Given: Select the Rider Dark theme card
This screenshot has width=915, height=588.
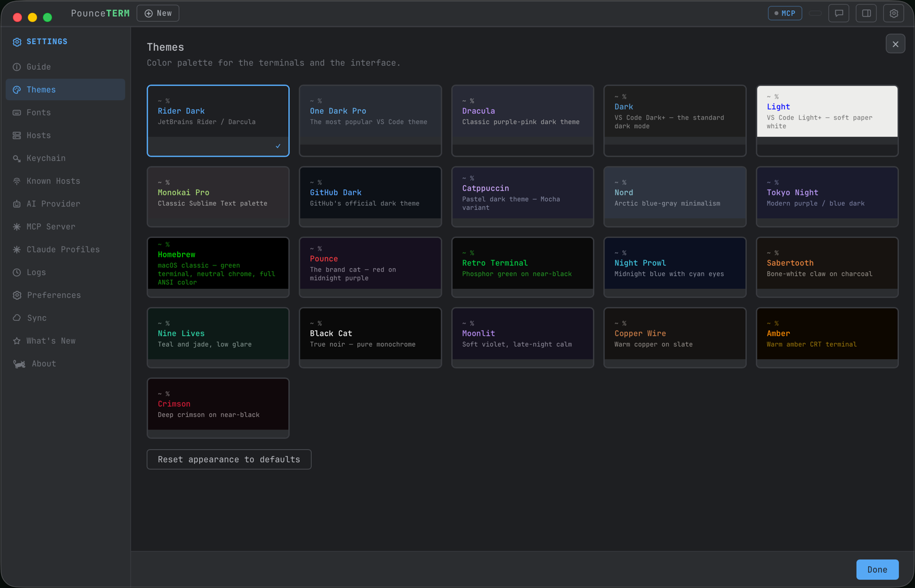Looking at the screenshot, I should pos(218,121).
